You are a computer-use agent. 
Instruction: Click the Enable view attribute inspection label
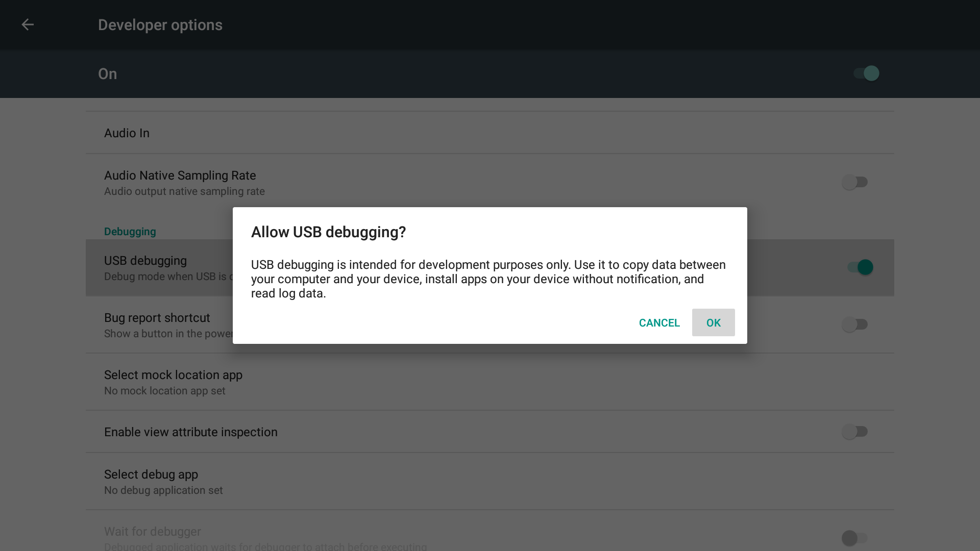pos(191,432)
